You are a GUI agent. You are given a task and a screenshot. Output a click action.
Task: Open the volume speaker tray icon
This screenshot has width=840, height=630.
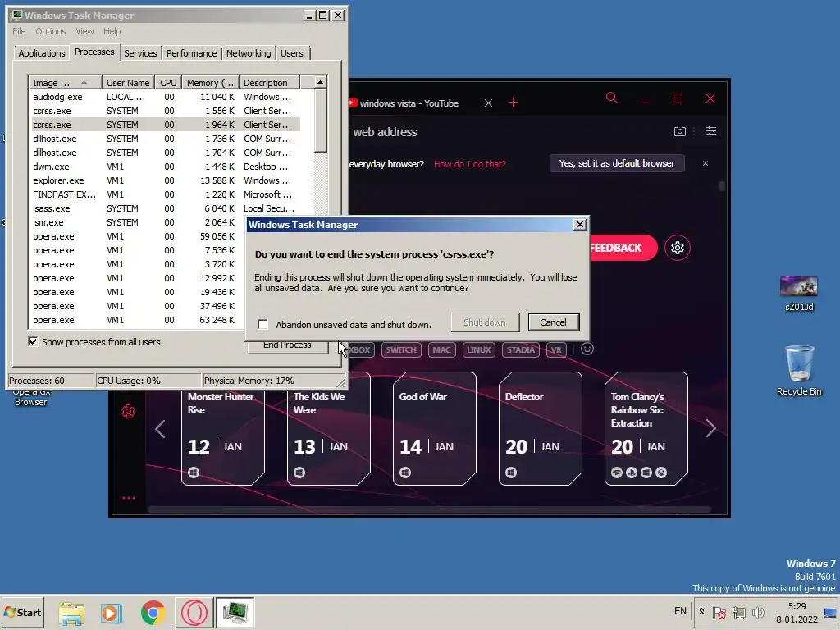click(758, 612)
